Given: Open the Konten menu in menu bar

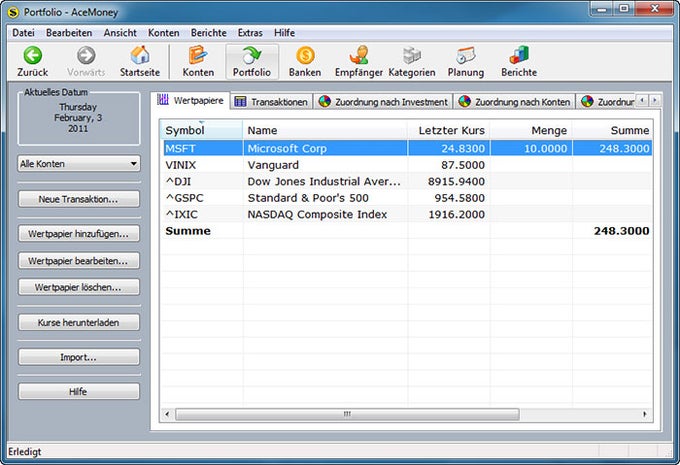Looking at the screenshot, I should coord(163,33).
